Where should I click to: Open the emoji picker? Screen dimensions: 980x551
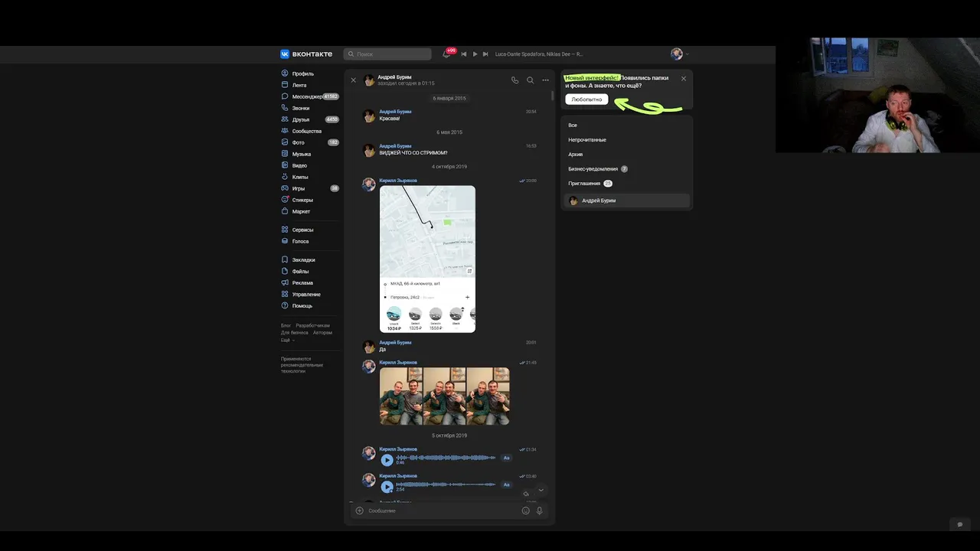tap(526, 510)
